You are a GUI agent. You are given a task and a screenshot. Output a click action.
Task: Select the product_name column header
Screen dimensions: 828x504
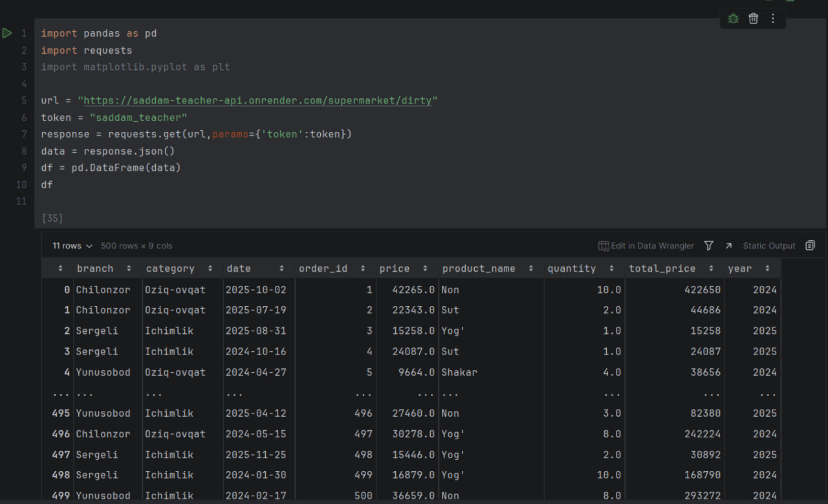(x=479, y=268)
